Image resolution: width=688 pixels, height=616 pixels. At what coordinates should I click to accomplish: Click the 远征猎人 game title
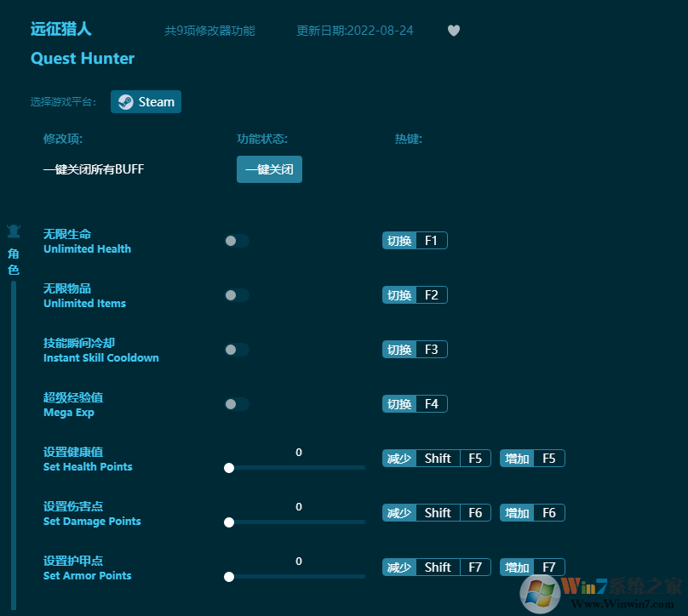(x=61, y=29)
